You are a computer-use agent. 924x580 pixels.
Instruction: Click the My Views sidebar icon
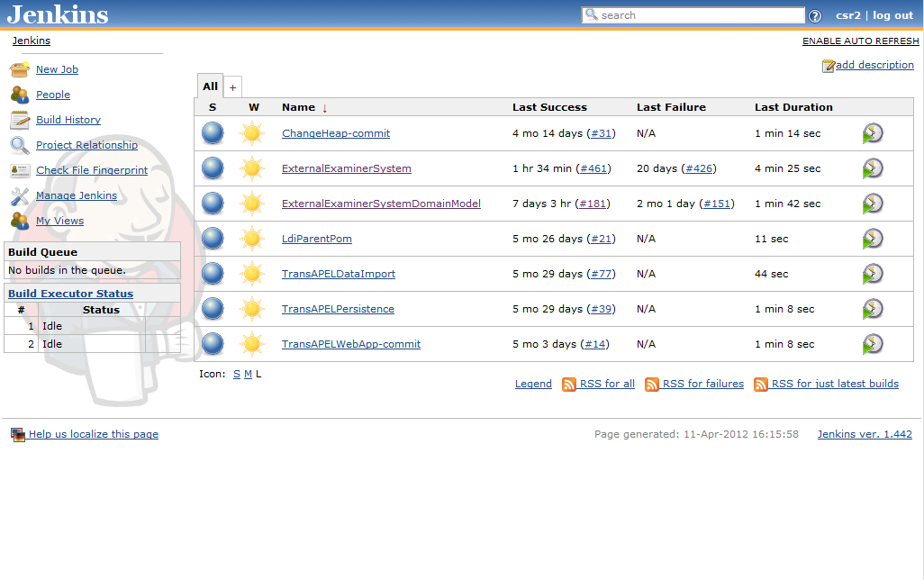[19, 220]
